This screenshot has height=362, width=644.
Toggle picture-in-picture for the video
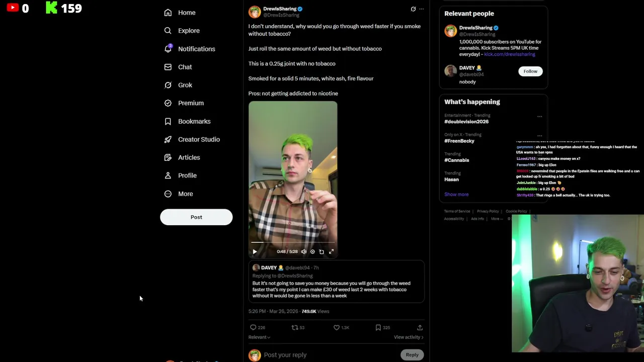click(x=321, y=251)
